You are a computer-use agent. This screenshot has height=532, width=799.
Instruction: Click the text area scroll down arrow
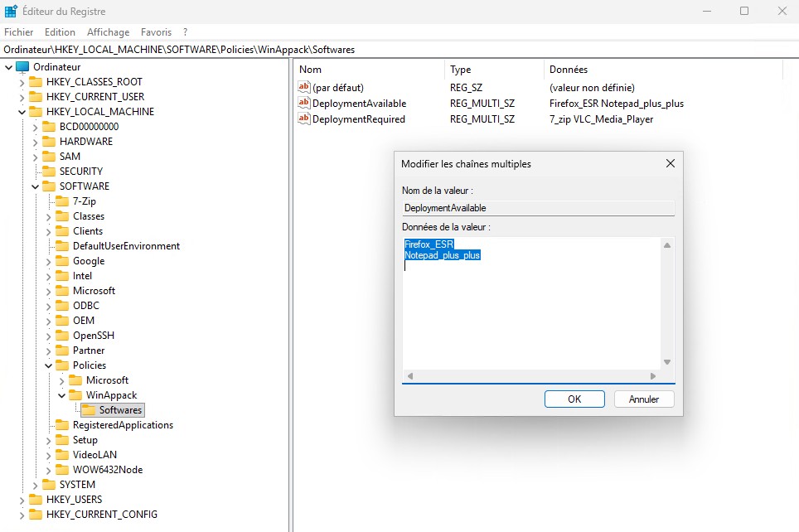667,362
